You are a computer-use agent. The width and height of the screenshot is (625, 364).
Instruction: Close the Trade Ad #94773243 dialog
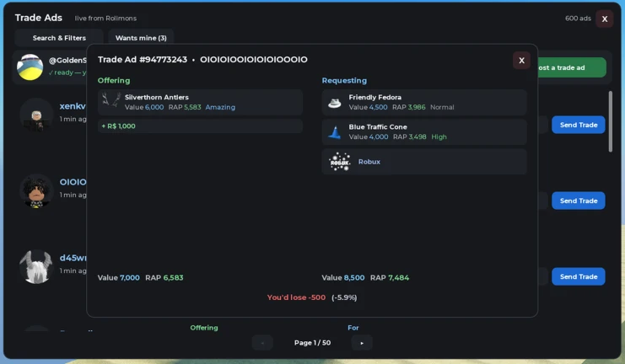(x=521, y=61)
